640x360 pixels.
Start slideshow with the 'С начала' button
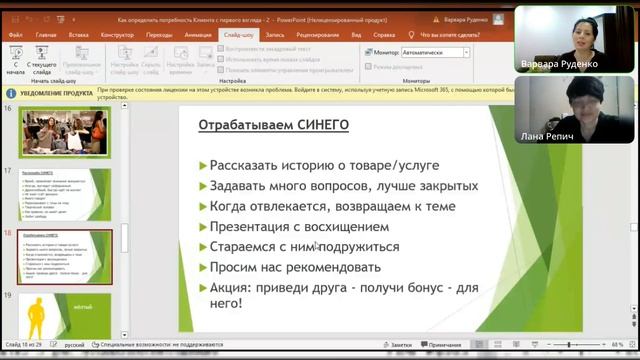pyautogui.click(x=16, y=60)
